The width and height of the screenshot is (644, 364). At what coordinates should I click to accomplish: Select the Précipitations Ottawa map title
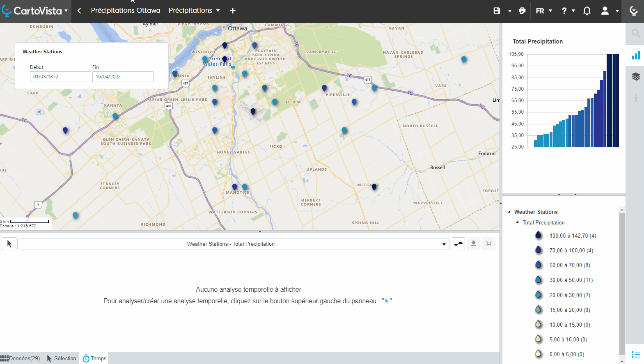[x=126, y=11]
